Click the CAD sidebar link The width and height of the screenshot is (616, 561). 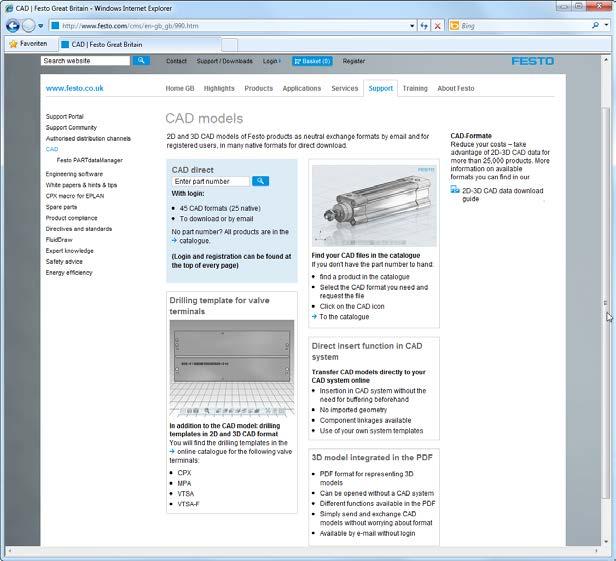pos(52,149)
